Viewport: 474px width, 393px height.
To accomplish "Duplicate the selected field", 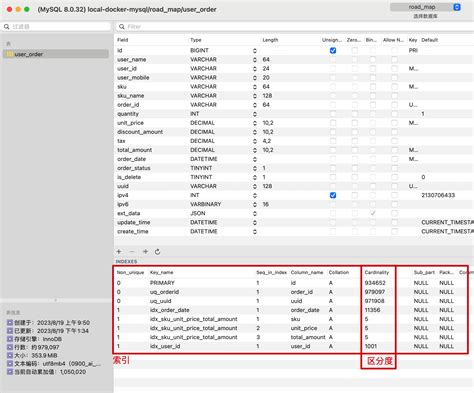I will pos(145,252).
